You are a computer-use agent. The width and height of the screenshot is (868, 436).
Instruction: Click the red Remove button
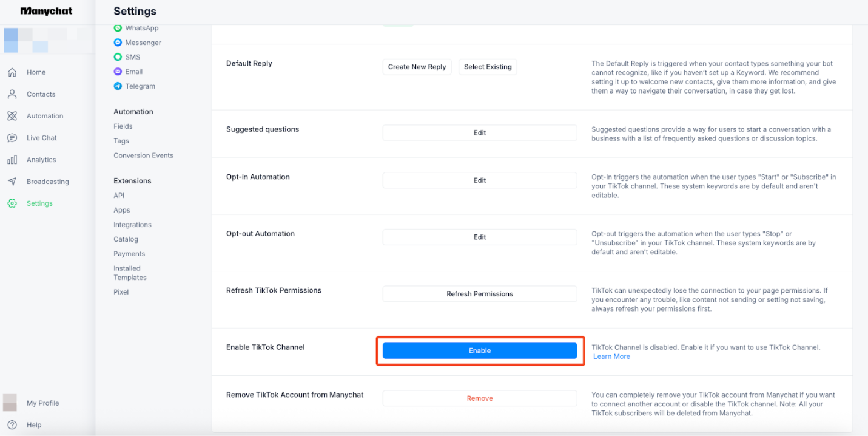tap(479, 398)
